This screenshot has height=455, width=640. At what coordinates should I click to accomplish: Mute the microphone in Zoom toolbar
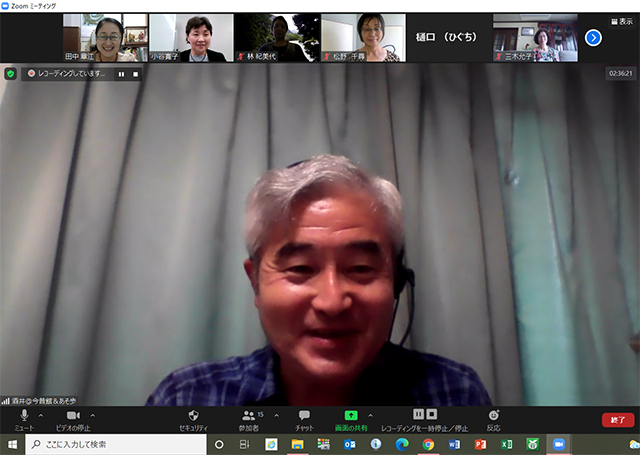point(24,416)
